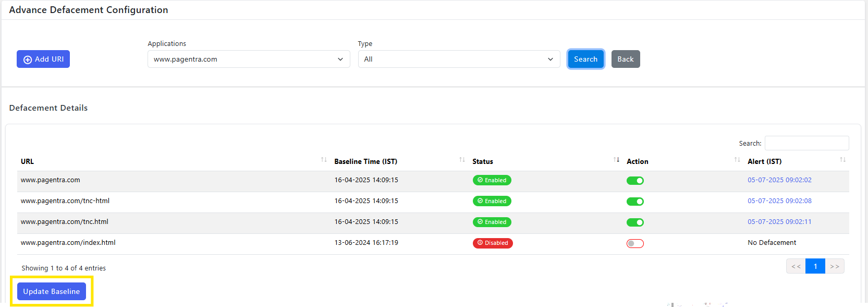This screenshot has width=868, height=307.
Task: Click Defacement Details heading
Action: pyautogui.click(x=48, y=108)
